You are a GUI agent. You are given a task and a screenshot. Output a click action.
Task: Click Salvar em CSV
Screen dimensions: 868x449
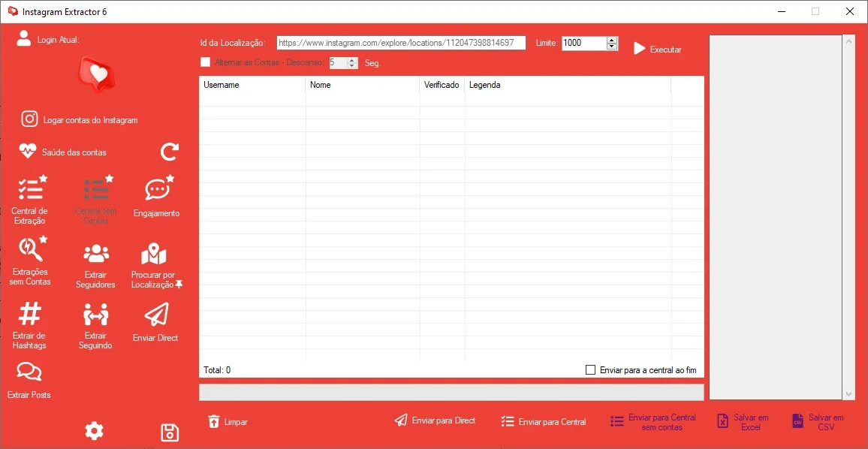818,422
